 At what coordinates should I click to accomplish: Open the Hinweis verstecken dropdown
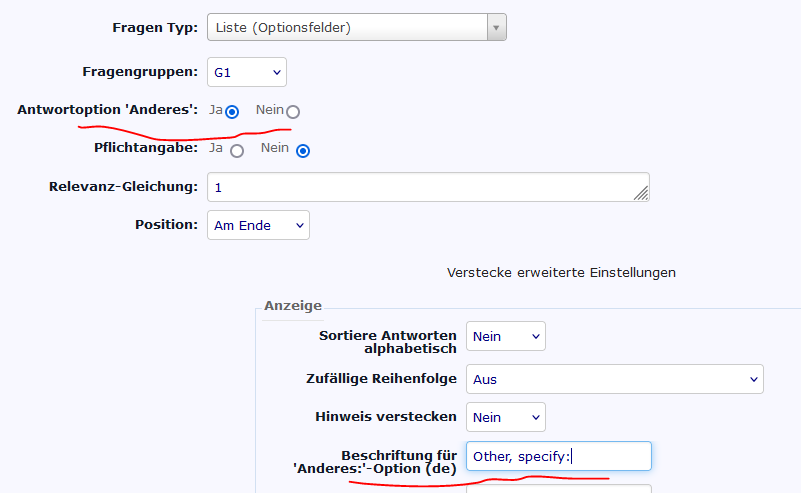[506, 417]
